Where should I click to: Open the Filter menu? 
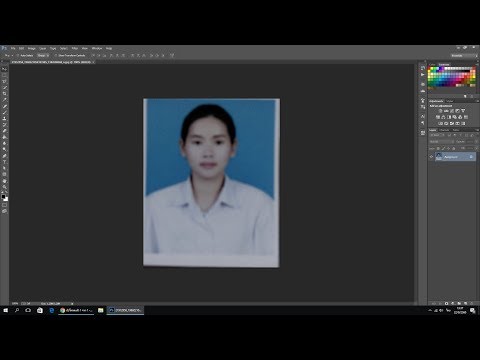point(75,48)
